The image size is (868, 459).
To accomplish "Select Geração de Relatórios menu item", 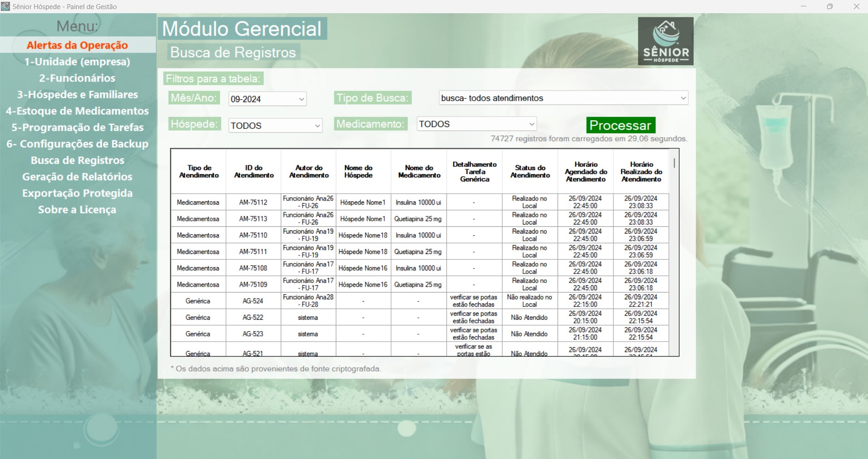I will click(77, 176).
